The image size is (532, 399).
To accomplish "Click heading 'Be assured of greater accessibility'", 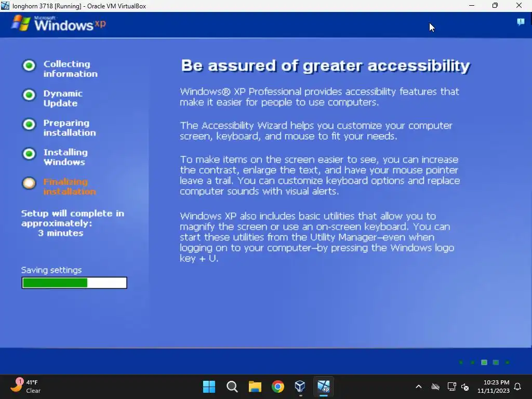I will 326,66.
